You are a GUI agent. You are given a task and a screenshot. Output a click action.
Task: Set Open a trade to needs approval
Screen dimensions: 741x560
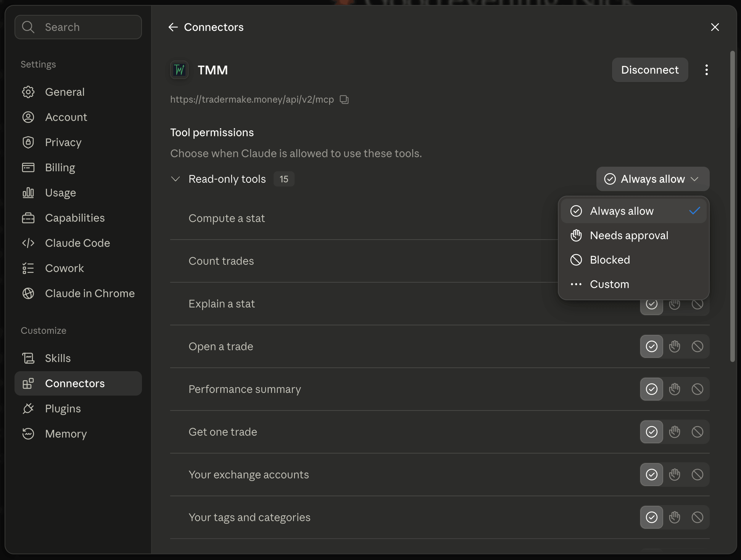tap(675, 346)
